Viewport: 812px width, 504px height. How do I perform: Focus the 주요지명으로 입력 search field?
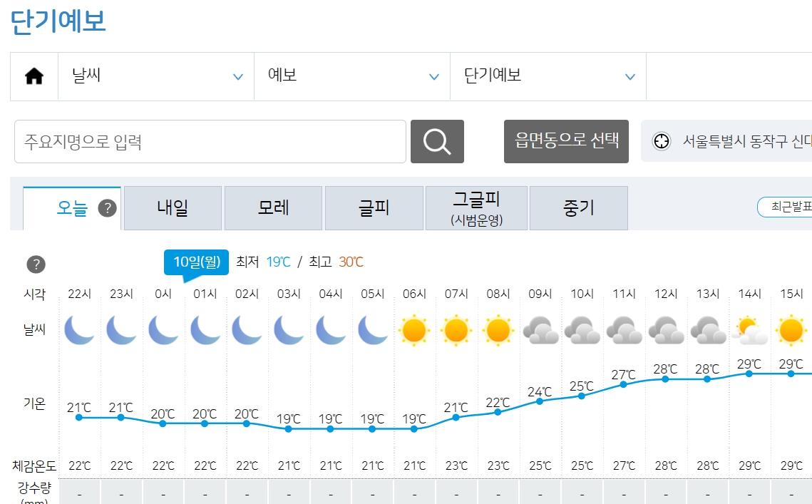(x=210, y=141)
